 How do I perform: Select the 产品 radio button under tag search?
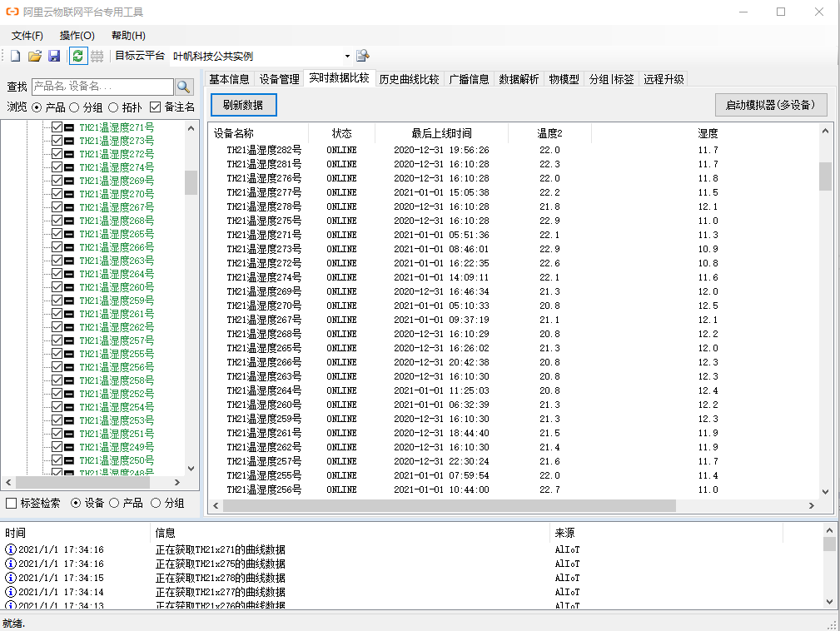click(114, 503)
